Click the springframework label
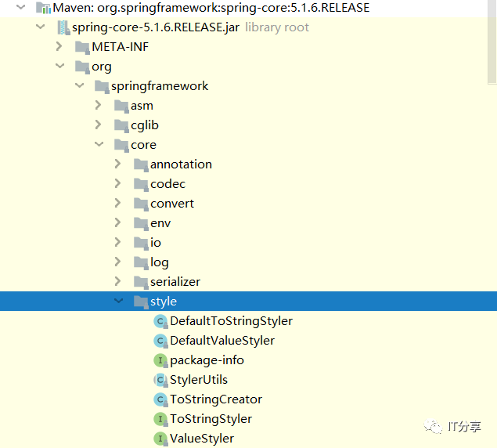 pos(160,86)
